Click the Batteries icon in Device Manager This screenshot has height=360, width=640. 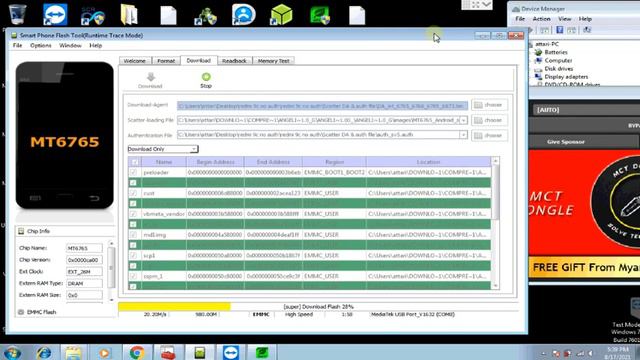click(538, 52)
